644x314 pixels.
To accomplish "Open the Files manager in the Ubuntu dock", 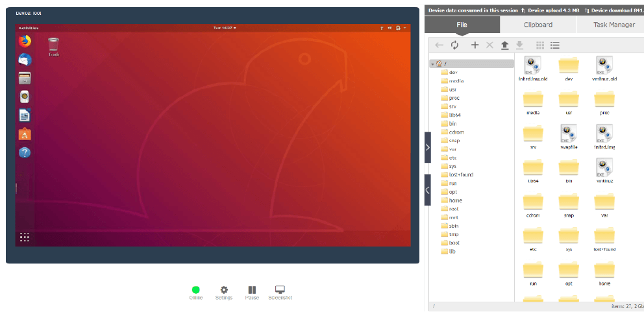I will 25,78.
